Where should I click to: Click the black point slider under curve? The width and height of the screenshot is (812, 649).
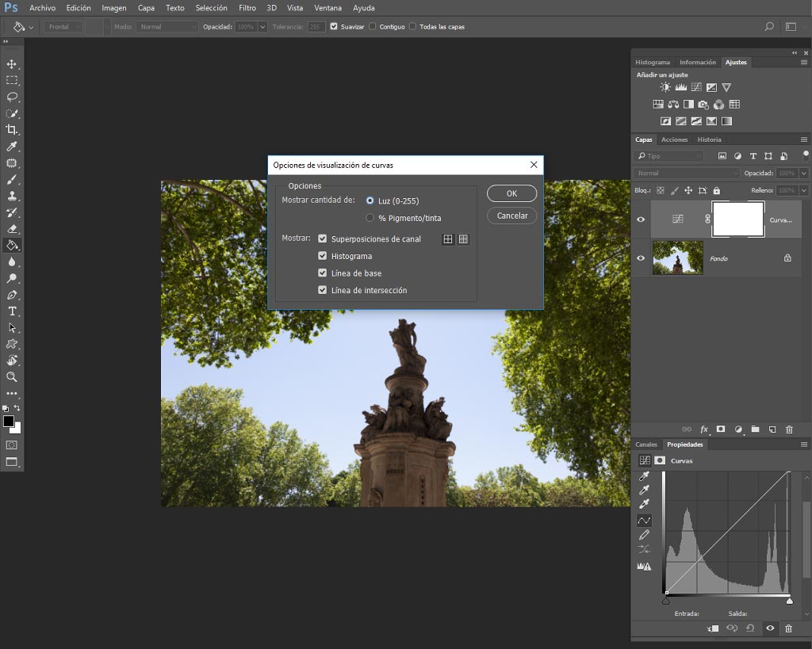pos(666,601)
